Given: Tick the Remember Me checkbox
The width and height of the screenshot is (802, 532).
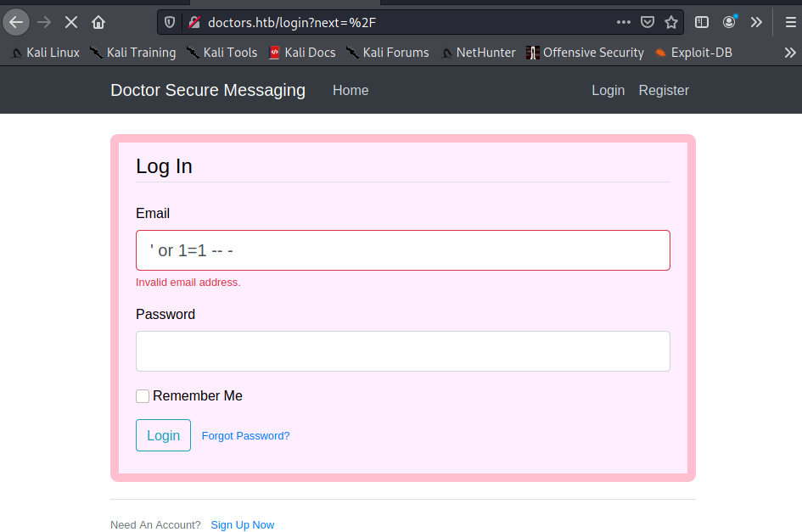Looking at the screenshot, I should (143, 396).
